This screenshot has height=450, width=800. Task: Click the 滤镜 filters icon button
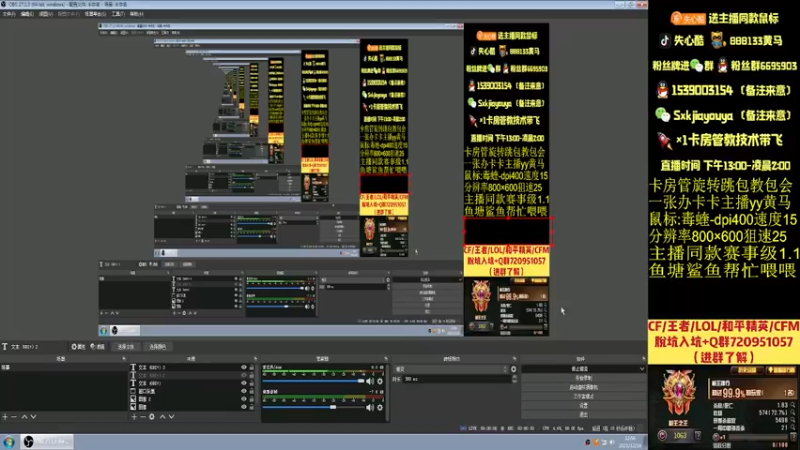(x=97, y=346)
